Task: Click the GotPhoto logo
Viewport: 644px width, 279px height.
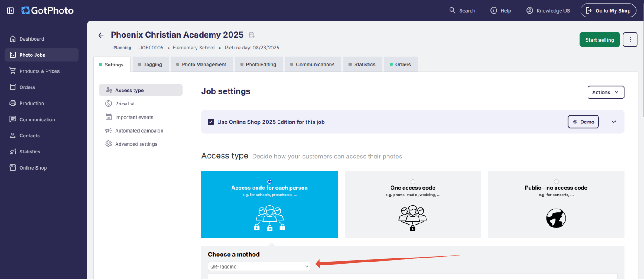Action: click(48, 10)
